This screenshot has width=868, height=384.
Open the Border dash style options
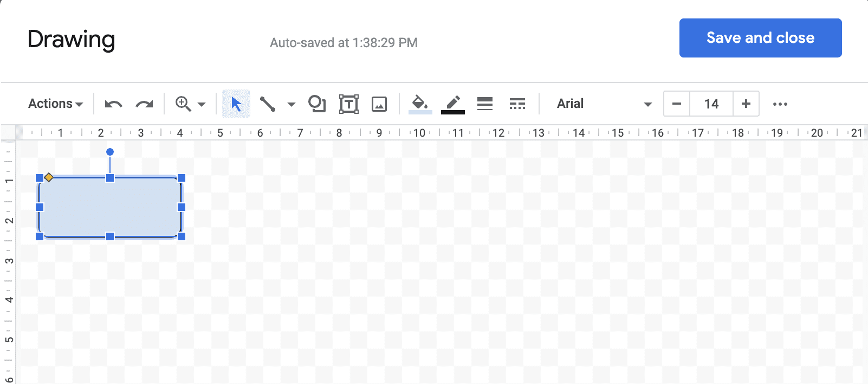point(517,104)
